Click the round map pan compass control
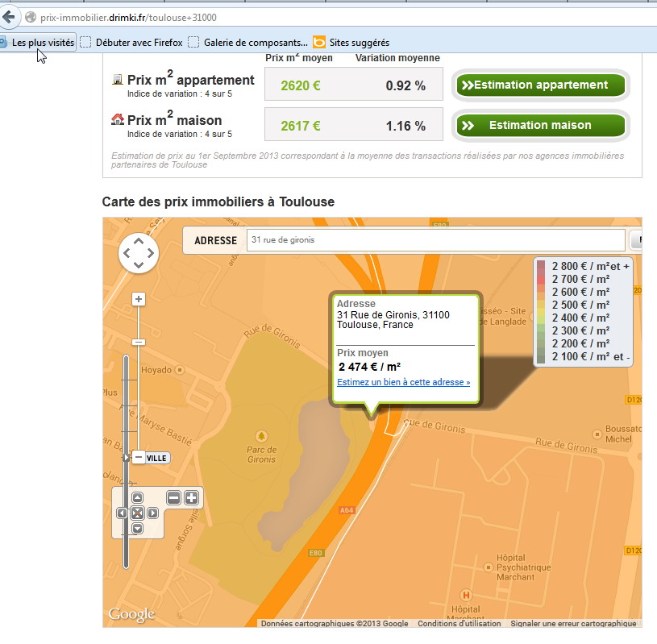 tap(139, 253)
